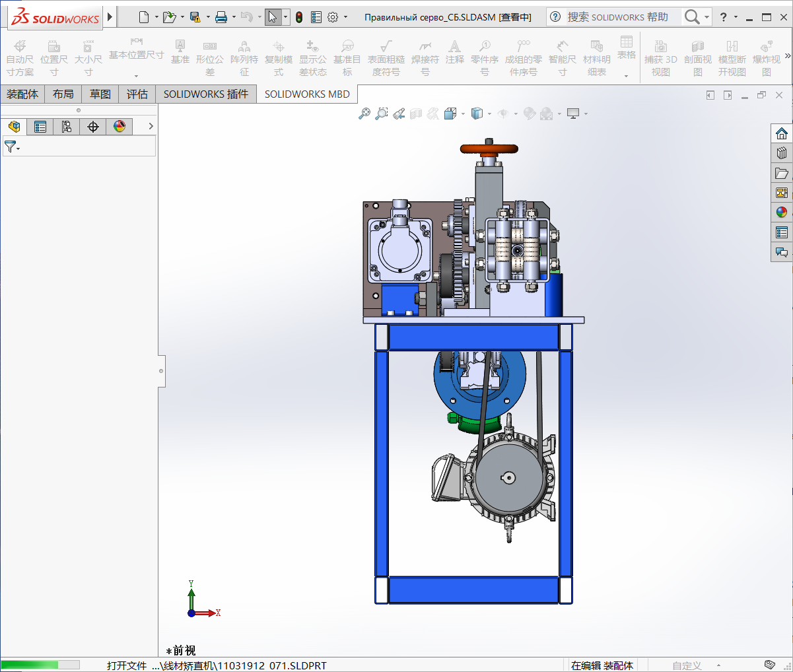This screenshot has height=672, width=793.
Task: Click the View Settings monitor icon
Action: pos(573,114)
